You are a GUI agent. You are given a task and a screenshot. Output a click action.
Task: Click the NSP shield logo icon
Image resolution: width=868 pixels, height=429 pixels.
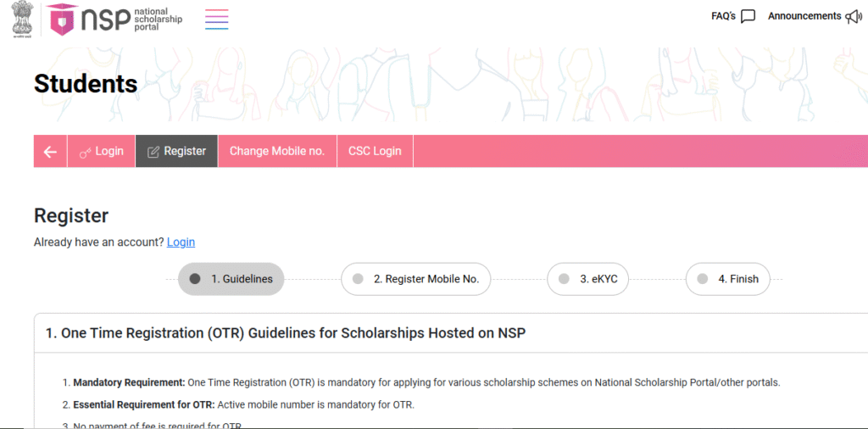pyautogui.click(x=61, y=19)
